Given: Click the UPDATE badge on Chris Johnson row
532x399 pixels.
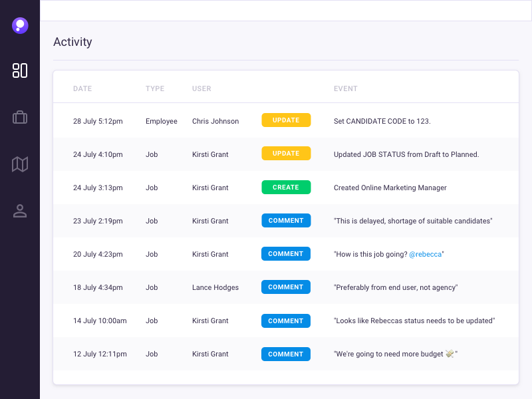Looking at the screenshot, I should coord(286,120).
